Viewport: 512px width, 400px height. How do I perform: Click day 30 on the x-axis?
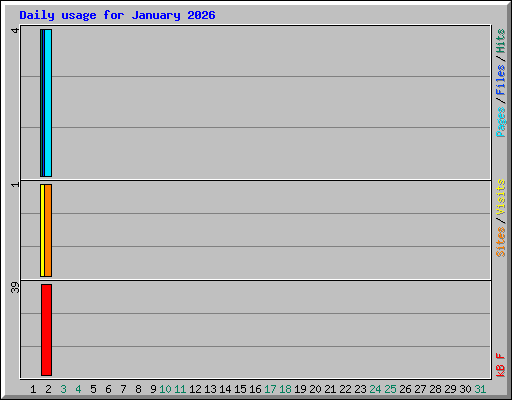(465, 389)
